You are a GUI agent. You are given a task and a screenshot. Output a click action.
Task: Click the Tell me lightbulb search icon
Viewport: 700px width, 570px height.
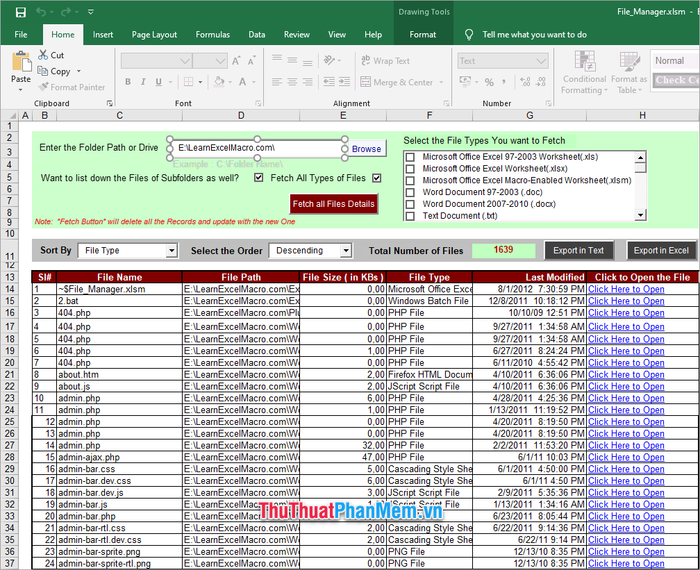470,34
